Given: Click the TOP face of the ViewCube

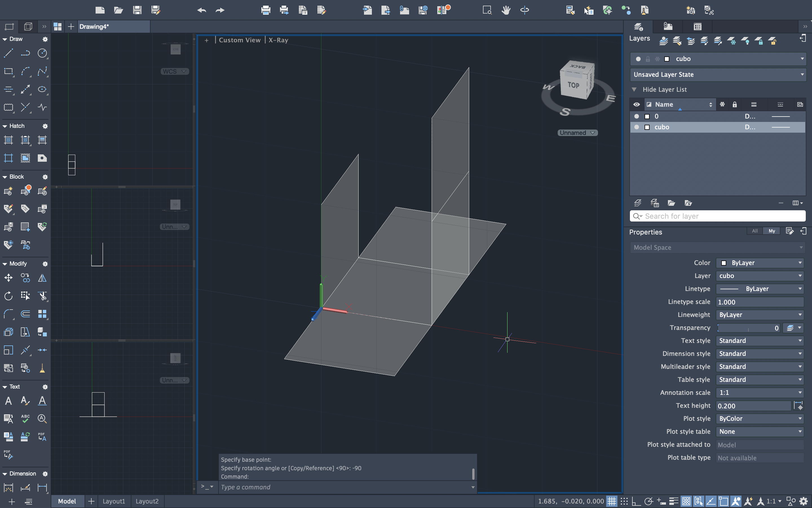Looking at the screenshot, I should coord(573,85).
